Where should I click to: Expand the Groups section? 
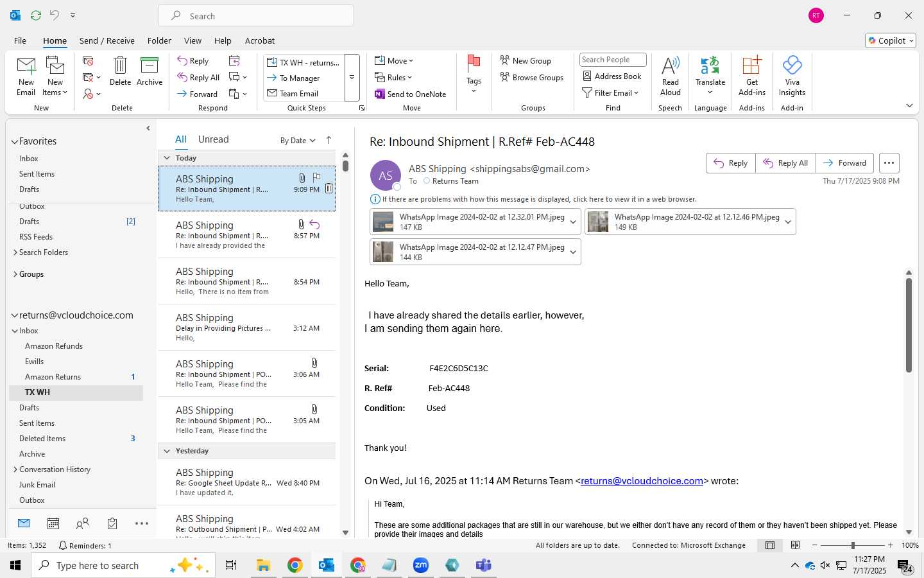click(15, 274)
